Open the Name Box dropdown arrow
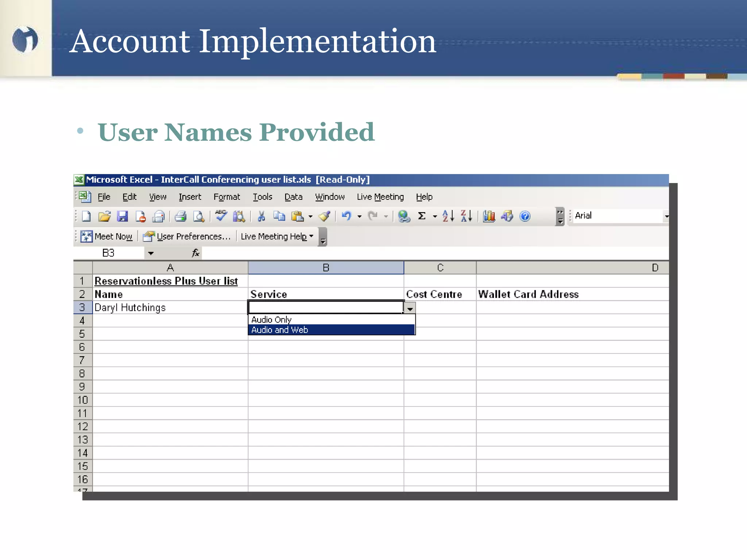The image size is (747, 560). 151,253
